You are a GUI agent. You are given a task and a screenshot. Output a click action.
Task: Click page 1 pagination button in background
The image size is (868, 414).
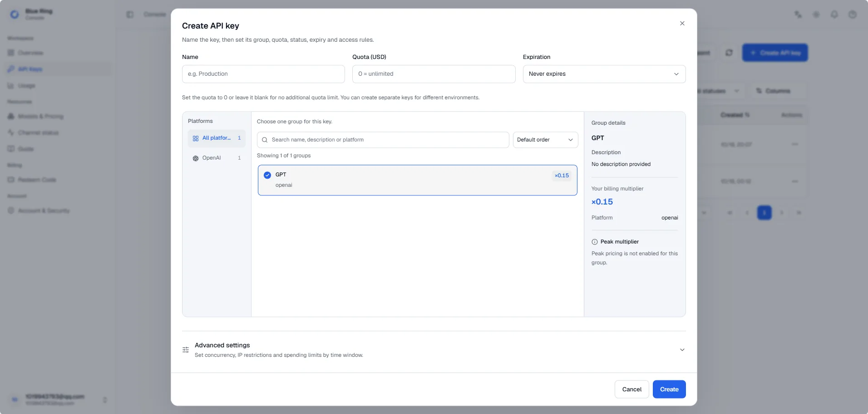tap(764, 213)
